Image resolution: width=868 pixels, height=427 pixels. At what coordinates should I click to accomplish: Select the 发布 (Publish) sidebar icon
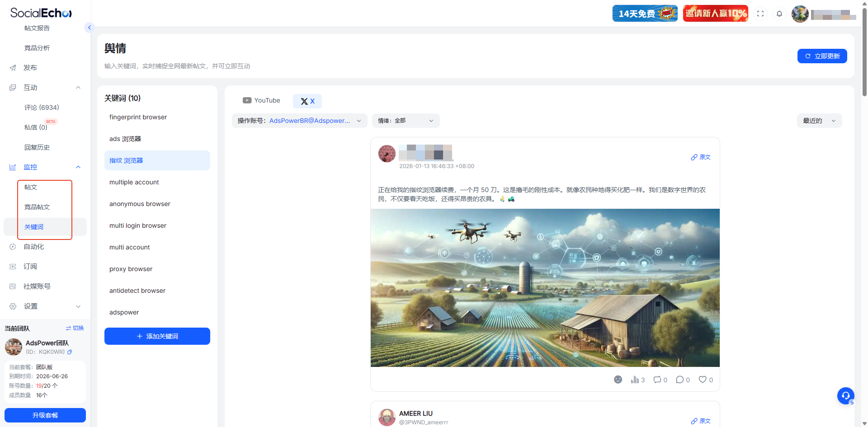(12, 68)
